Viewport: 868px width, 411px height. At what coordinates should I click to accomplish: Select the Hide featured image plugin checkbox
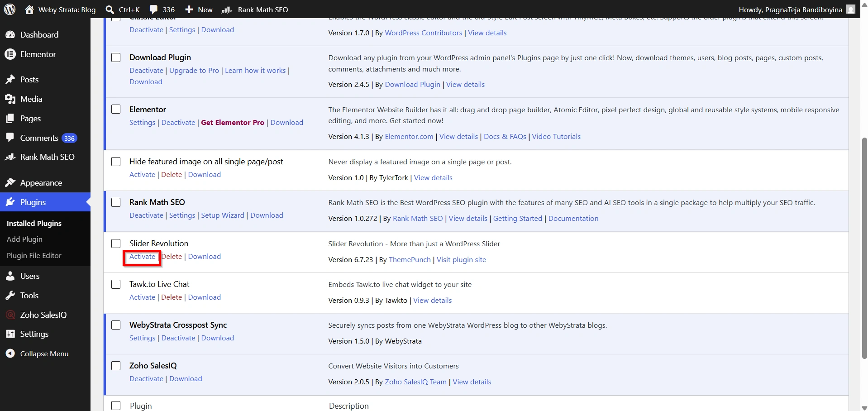116,162
